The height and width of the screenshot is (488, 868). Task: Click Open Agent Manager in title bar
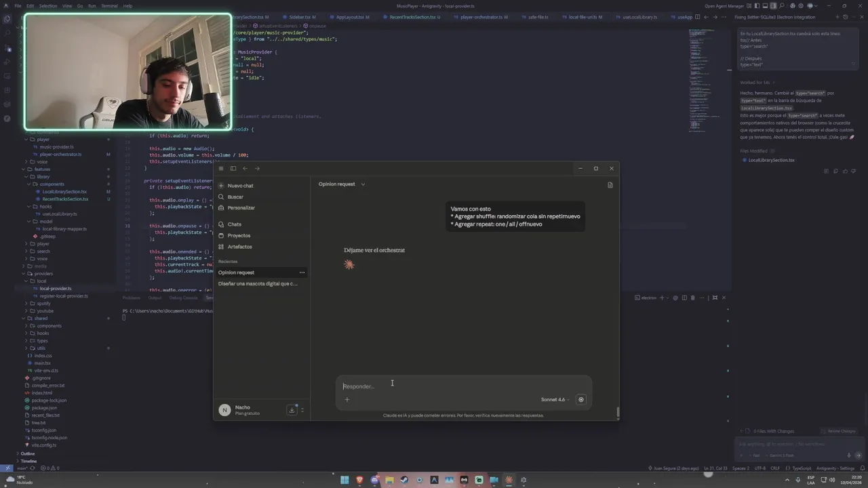pyautogui.click(x=724, y=5)
